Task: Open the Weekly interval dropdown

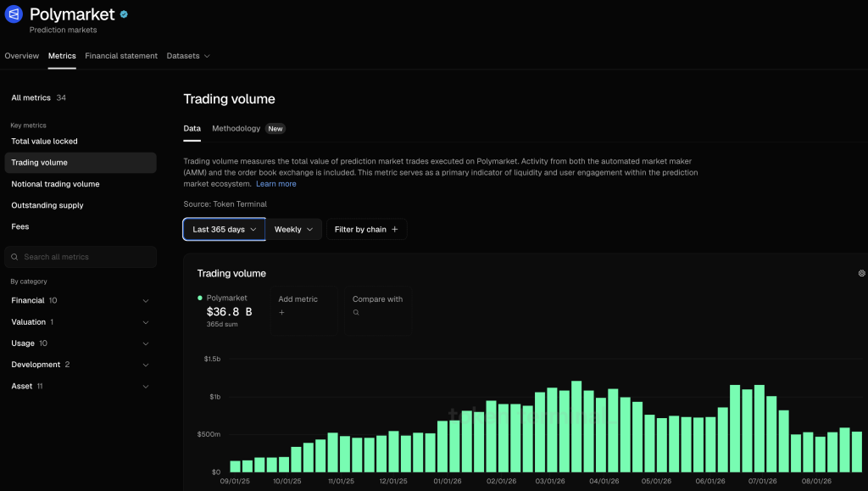Action: [293, 229]
